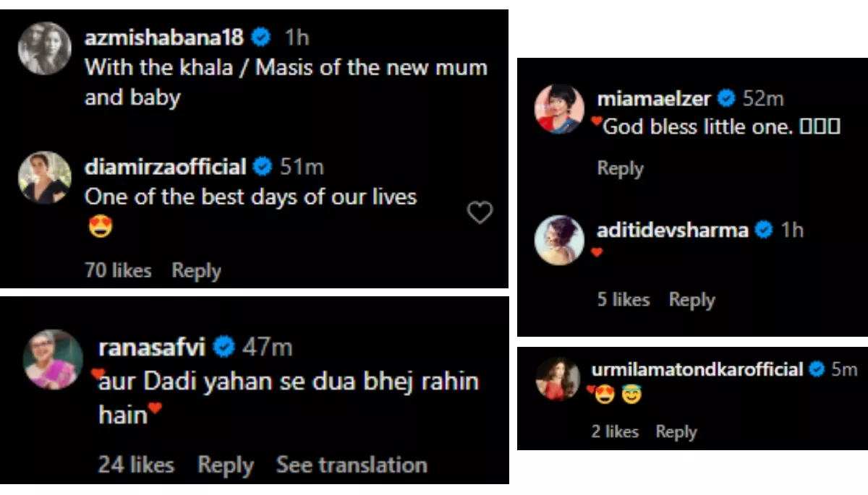Viewport: 868px width, 495px height.
Task: Open diamirzaofficial's avatar thumbnail
Action: pos(44,178)
